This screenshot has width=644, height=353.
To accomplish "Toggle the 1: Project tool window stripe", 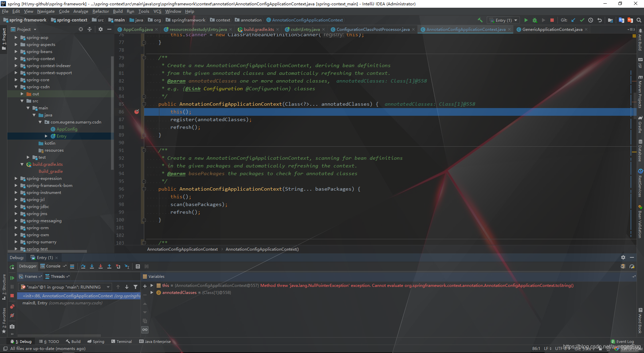I will [4, 39].
